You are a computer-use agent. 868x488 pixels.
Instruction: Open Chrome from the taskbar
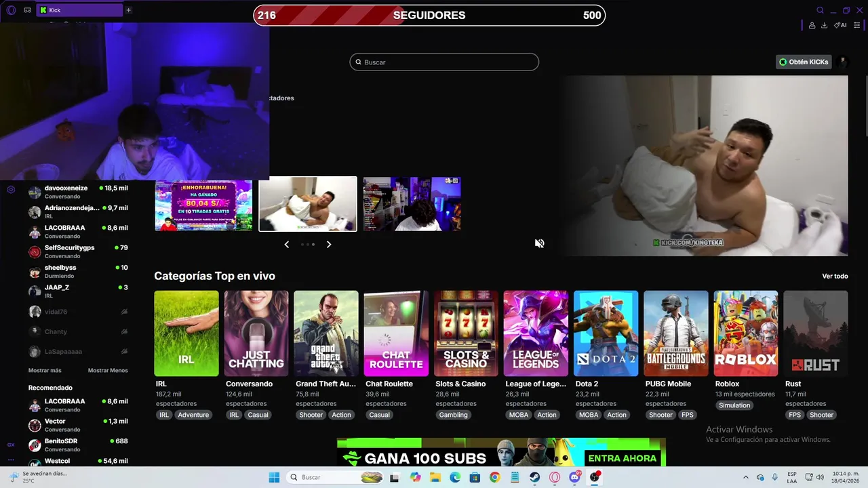pyautogui.click(x=495, y=477)
